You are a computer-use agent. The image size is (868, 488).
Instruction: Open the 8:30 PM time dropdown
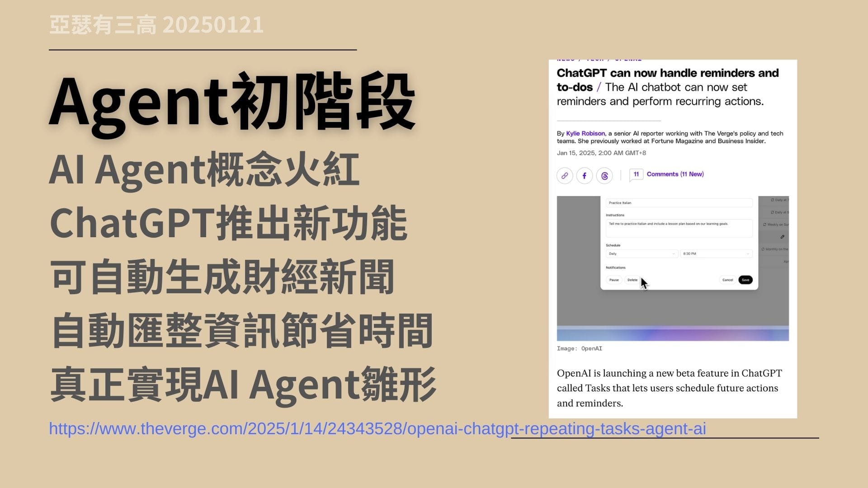tap(716, 254)
